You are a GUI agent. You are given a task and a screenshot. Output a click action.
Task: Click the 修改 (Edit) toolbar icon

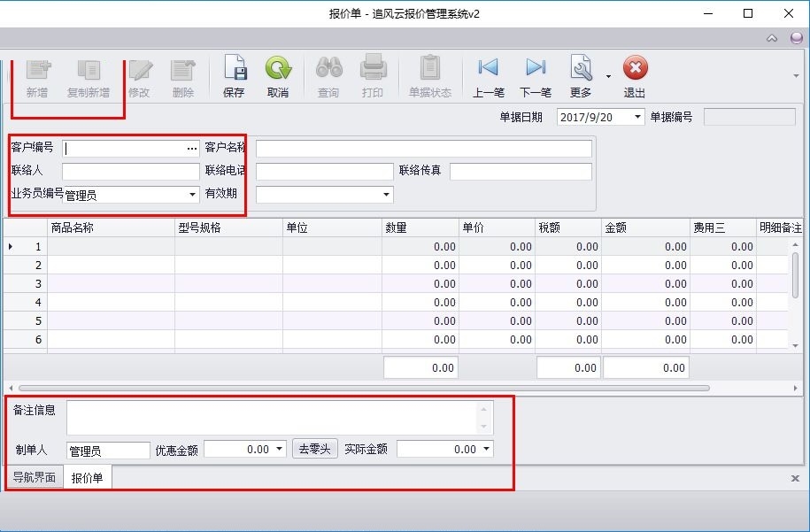click(140, 71)
